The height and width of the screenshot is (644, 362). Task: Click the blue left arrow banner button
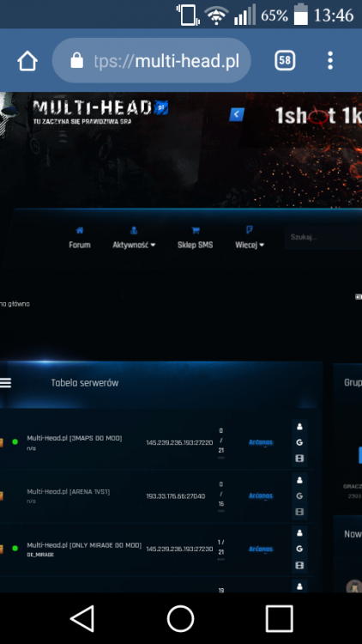pyautogui.click(x=237, y=114)
